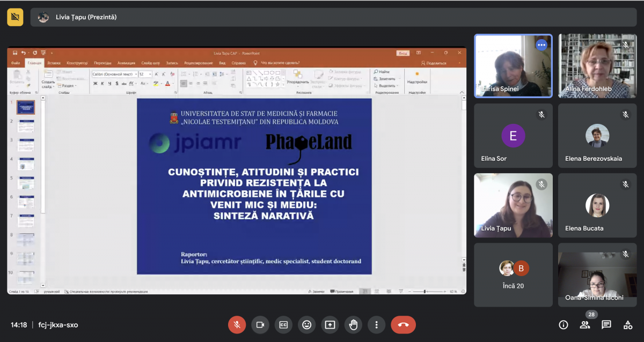Open the three-dot more options menu
Viewport: 644px width, 342px height.
(x=377, y=324)
